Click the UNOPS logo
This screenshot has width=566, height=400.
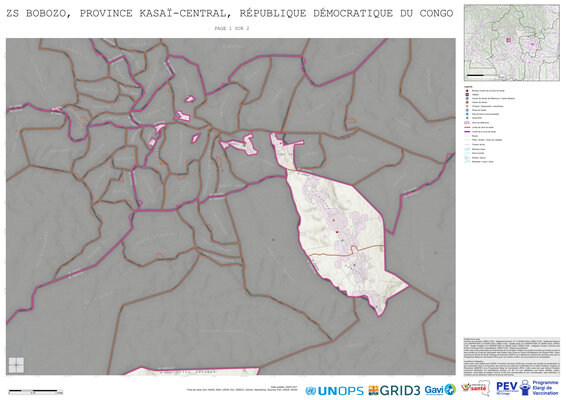pos(334,391)
